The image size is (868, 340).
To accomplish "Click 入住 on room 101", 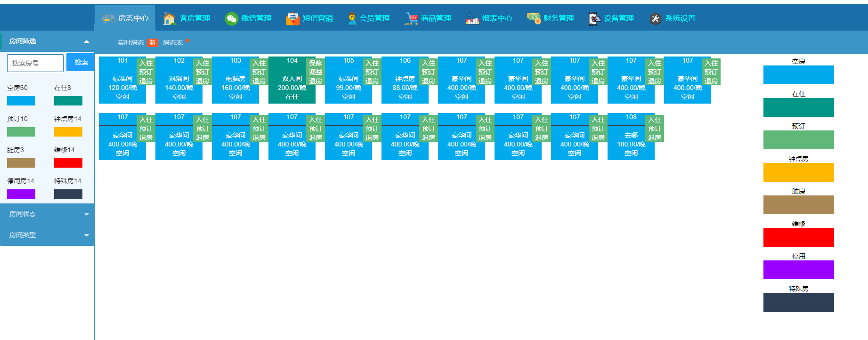I will tap(146, 63).
